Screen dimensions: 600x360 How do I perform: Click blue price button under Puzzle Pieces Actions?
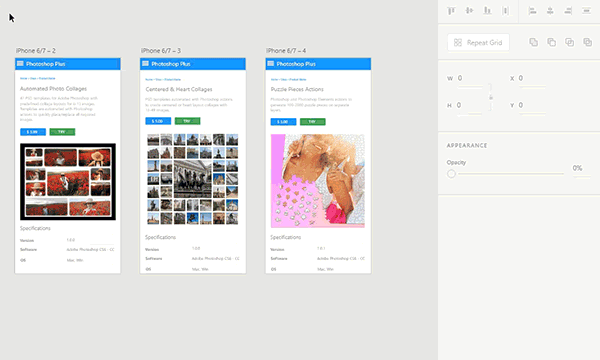pyautogui.click(x=284, y=122)
